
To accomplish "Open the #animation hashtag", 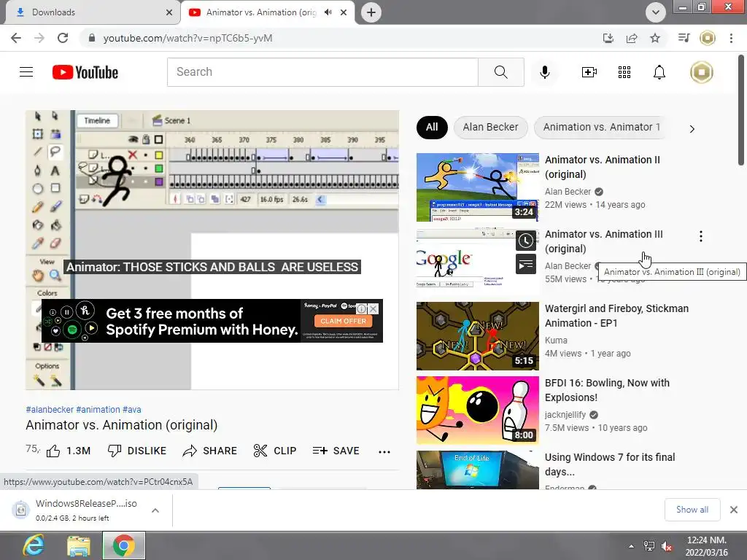I will pos(98,410).
